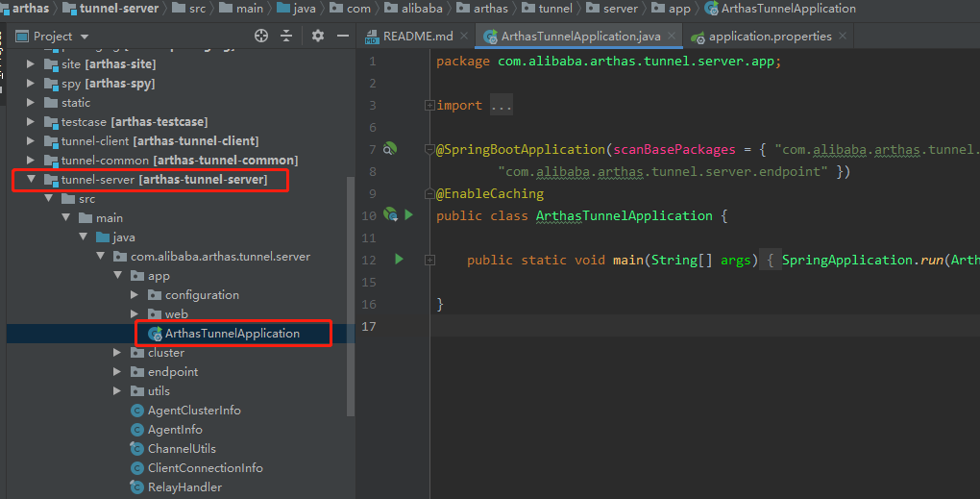The image size is (980, 499).
Task: Expand the utils package
Action: [117, 390]
